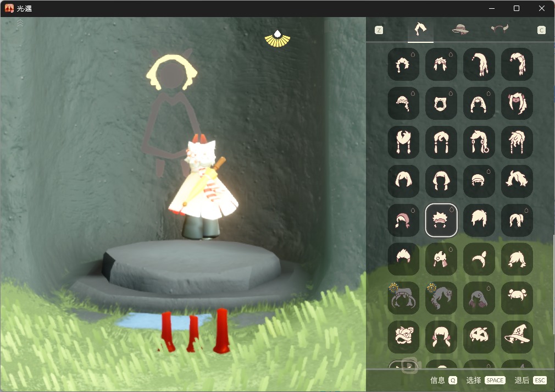This screenshot has width=555, height=392.
Task: Select bob hairstyle with two hanging tails
Action: [x=441, y=181]
